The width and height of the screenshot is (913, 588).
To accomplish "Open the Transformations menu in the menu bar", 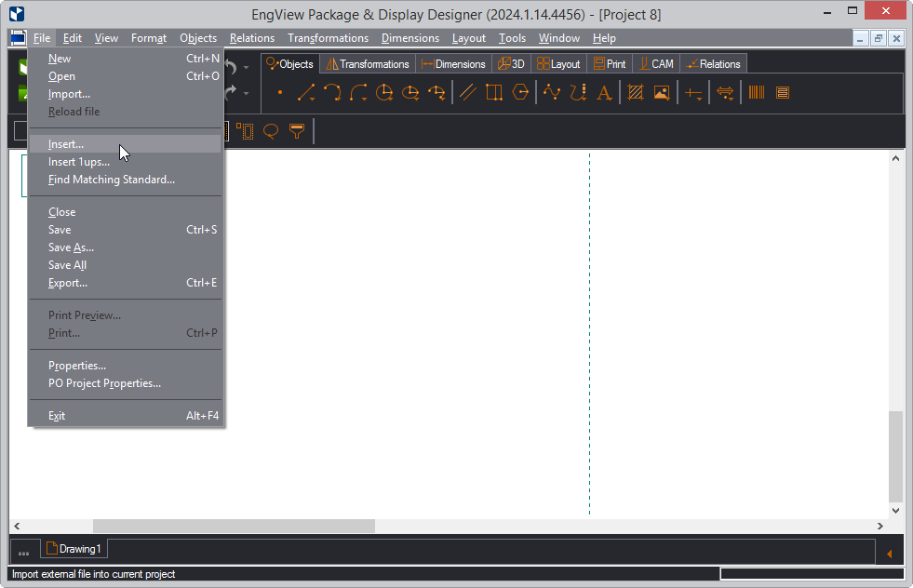I will click(328, 38).
